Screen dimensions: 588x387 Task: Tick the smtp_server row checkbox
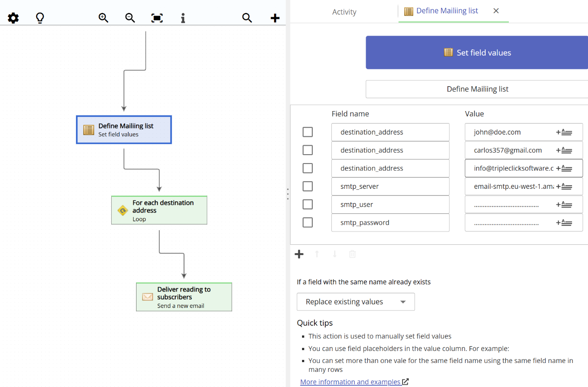click(x=307, y=186)
